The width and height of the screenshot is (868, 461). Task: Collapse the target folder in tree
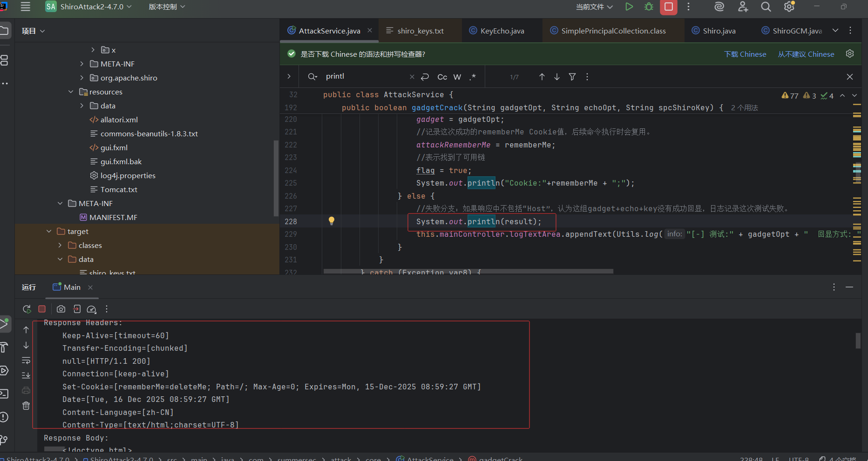[49, 231]
